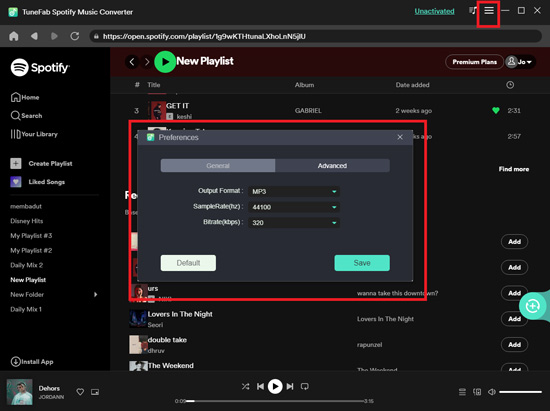Click Install App in sidebar
Image resolution: width=550 pixels, height=411 pixels.
tap(32, 362)
